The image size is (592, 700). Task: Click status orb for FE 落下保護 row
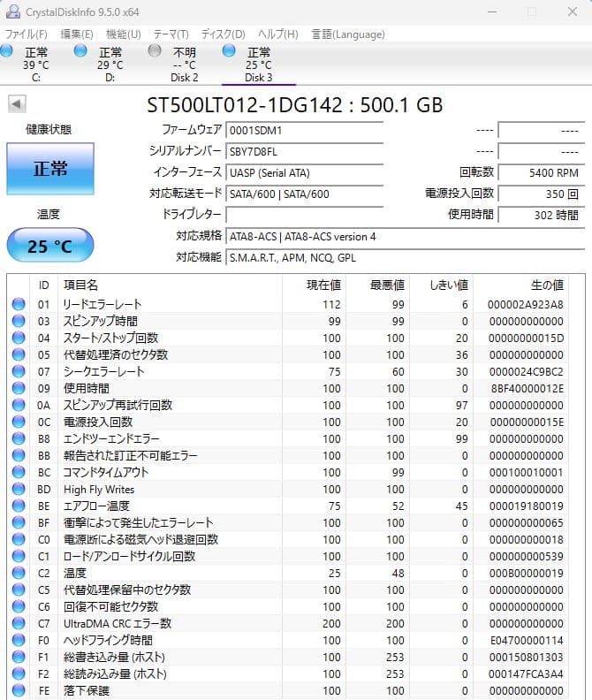pos(19,690)
